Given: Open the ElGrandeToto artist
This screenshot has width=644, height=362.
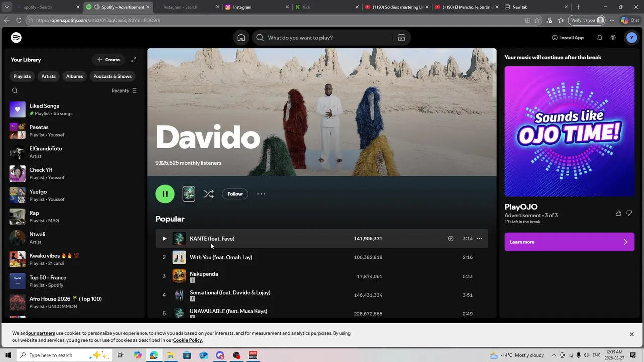Looking at the screenshot, I should (x=73, y=152).
